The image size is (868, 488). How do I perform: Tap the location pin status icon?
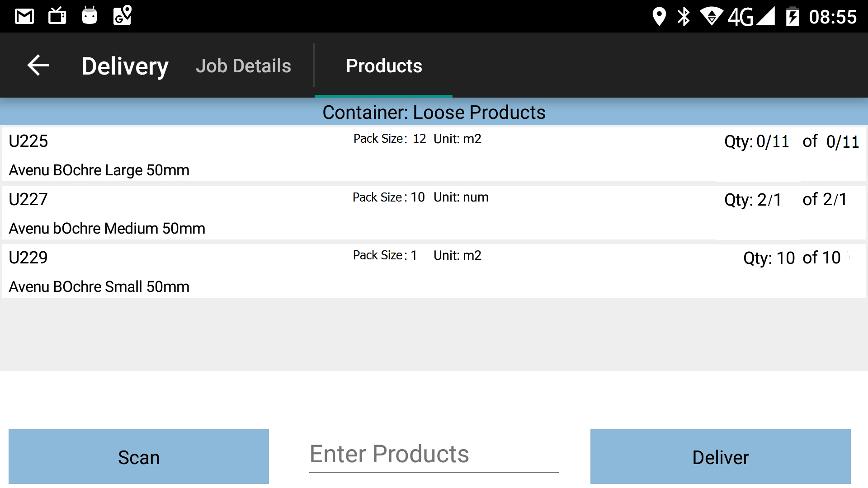[x=659, y=17]
